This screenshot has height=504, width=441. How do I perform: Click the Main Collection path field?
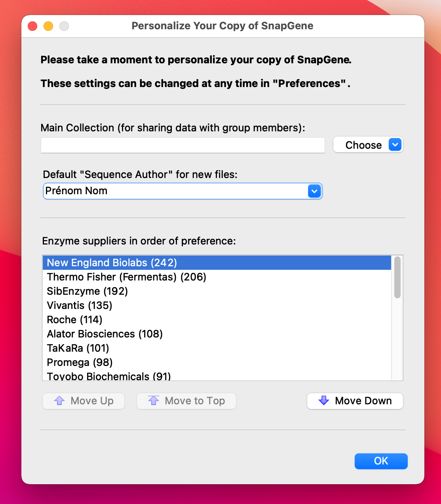[x=182, y=145]
